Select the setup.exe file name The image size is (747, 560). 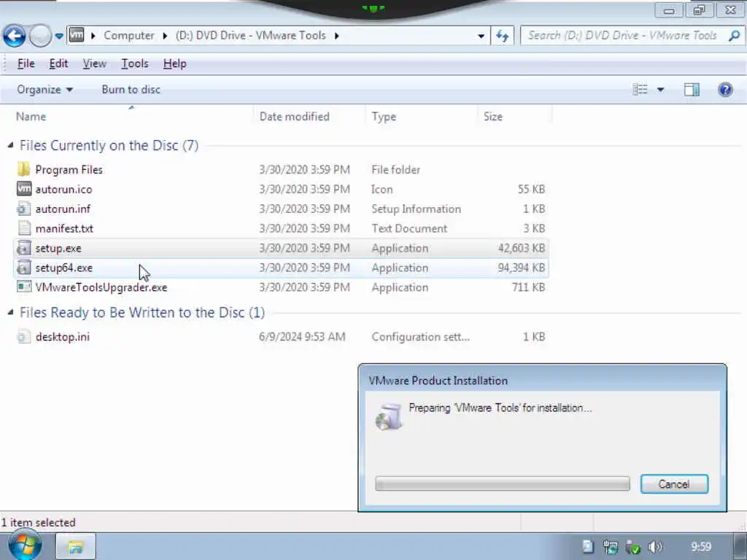point(58,249)
